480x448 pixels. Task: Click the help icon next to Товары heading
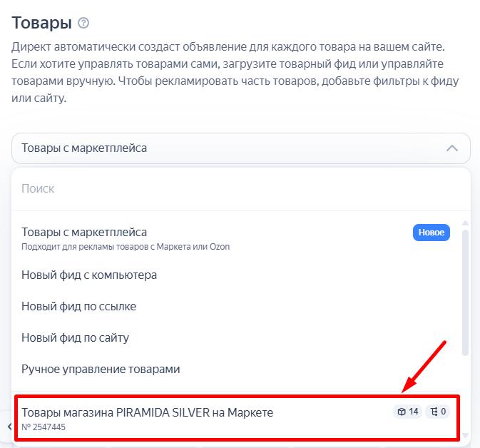tap(84, 24)
